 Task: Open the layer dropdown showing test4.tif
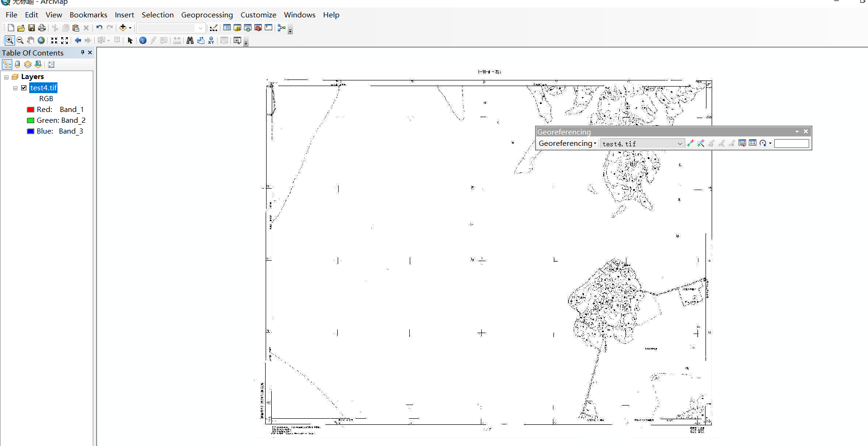[679, 143]
